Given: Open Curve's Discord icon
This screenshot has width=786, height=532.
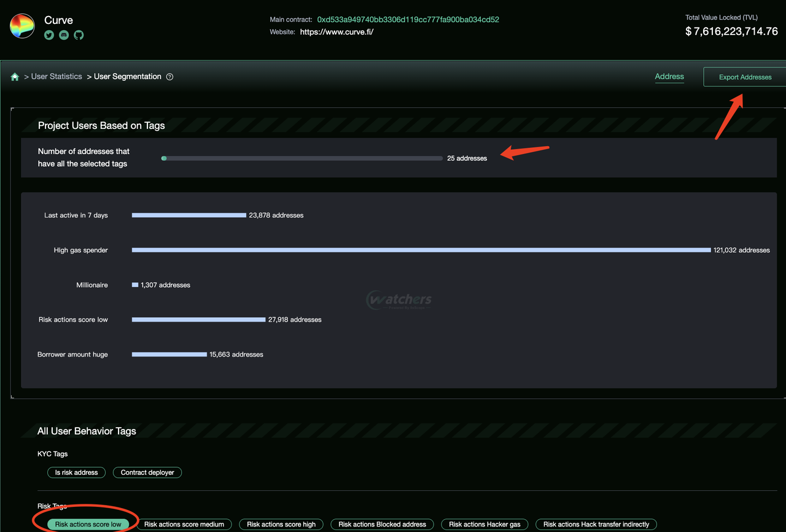Looking at the screenshot, I should coord(64,36).
